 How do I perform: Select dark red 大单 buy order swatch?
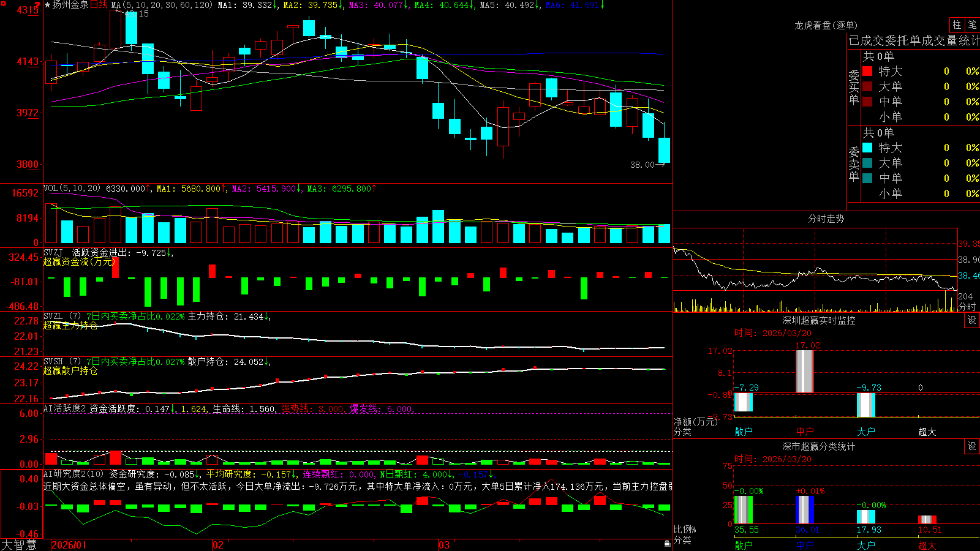tap(867, 86)
